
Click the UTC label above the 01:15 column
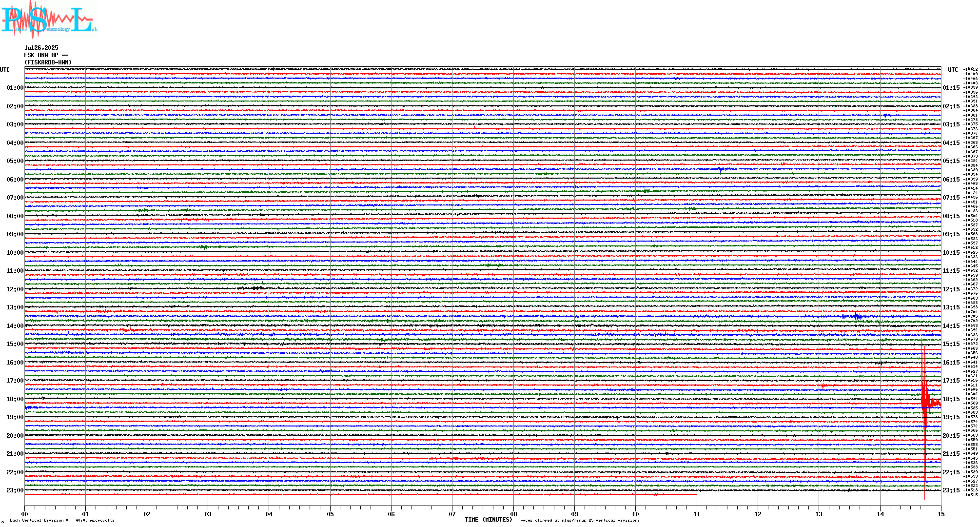[953, 70]
